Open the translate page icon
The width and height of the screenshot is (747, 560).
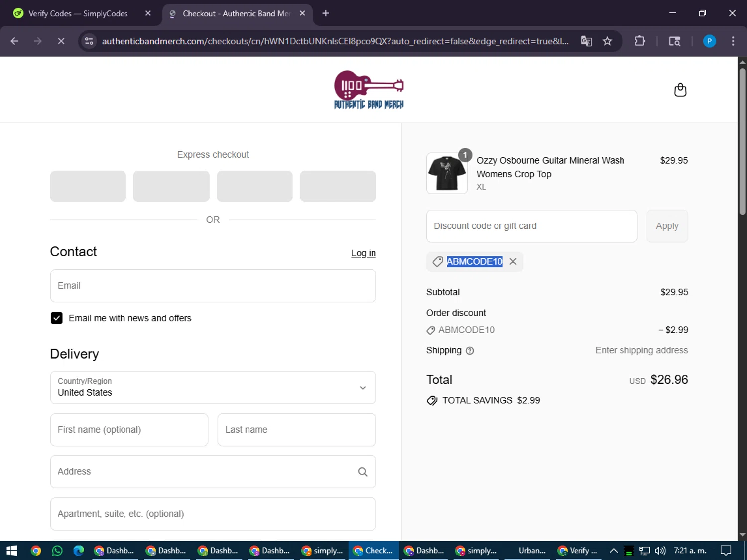coord(586,41)
